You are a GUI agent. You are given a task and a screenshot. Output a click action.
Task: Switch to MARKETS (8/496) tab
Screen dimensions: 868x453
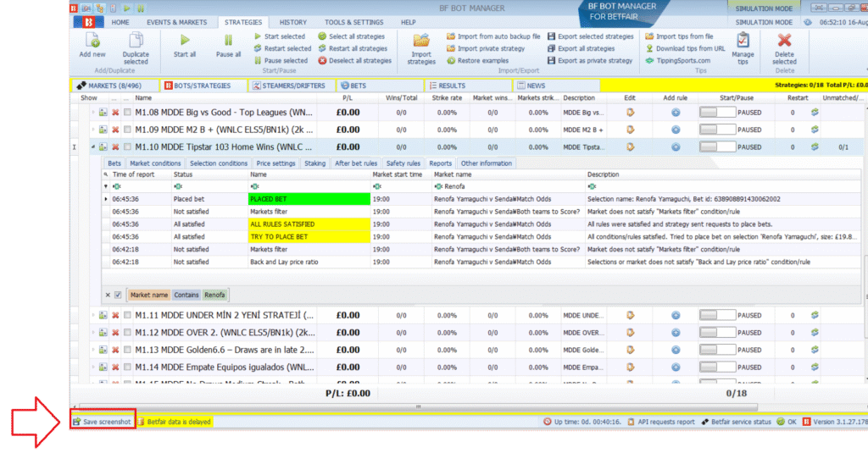[x=114, y=86]
